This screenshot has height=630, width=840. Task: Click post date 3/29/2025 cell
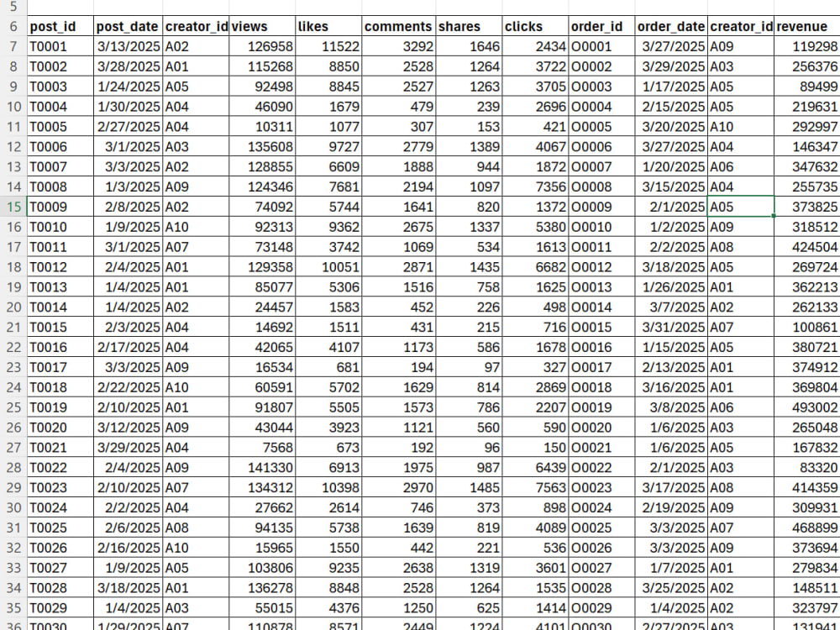(x=128, y=448)
